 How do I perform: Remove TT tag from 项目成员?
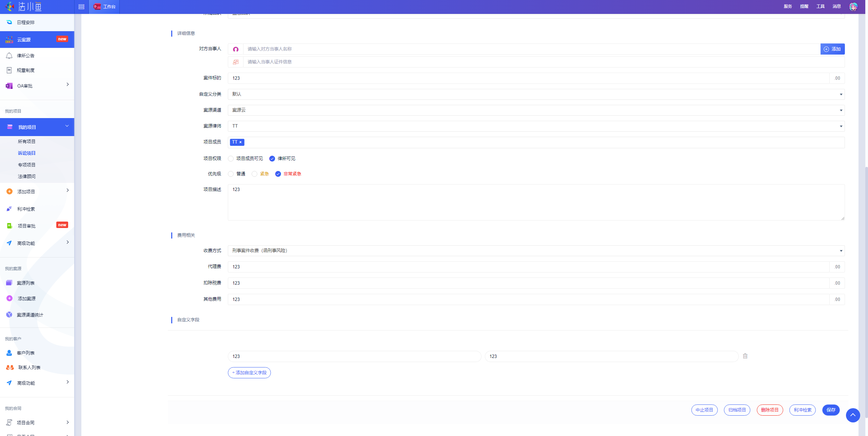[x=240, y=142]
